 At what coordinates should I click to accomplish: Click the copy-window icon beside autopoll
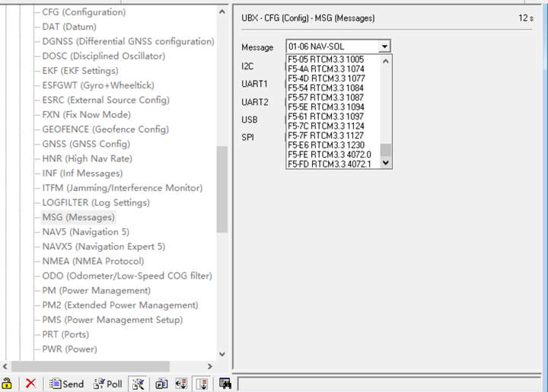pyautogui.click(x=161, y=384)
